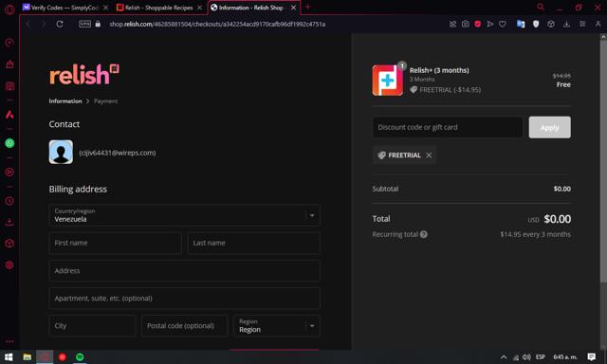Close the Information - Relish Shop tab
This screenshot has width=607, height=364.
click(294, 8)
